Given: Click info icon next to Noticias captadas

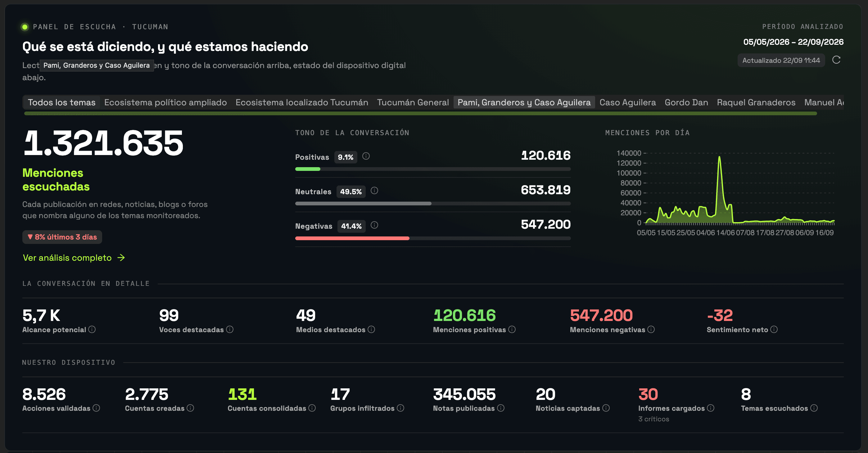Looking at the screenshot, I should [x=605, y=408].
